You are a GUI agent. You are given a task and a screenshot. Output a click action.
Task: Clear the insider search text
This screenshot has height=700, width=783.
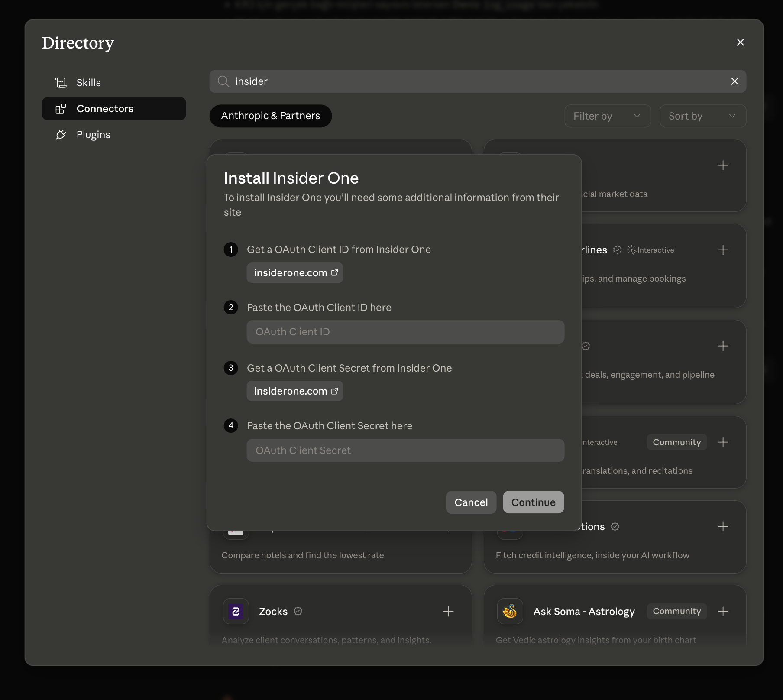coord(734,81)
